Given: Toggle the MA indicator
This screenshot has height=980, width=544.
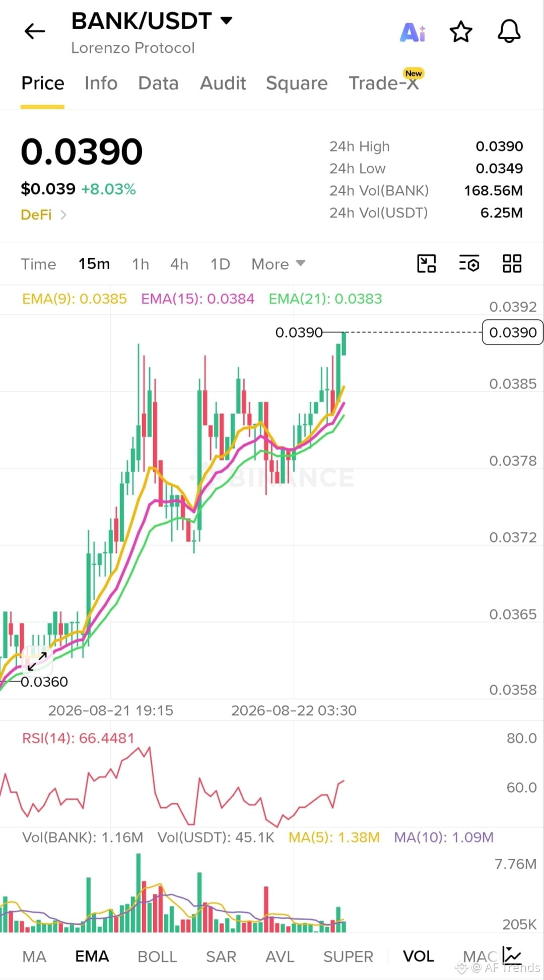Looking at the screenshot, I should (x=34, y=956).
